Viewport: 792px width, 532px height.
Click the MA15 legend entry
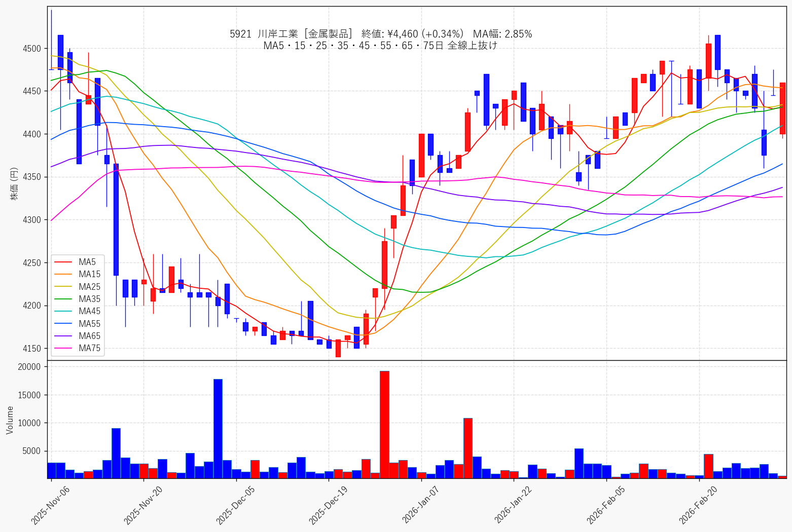(78, 274)
